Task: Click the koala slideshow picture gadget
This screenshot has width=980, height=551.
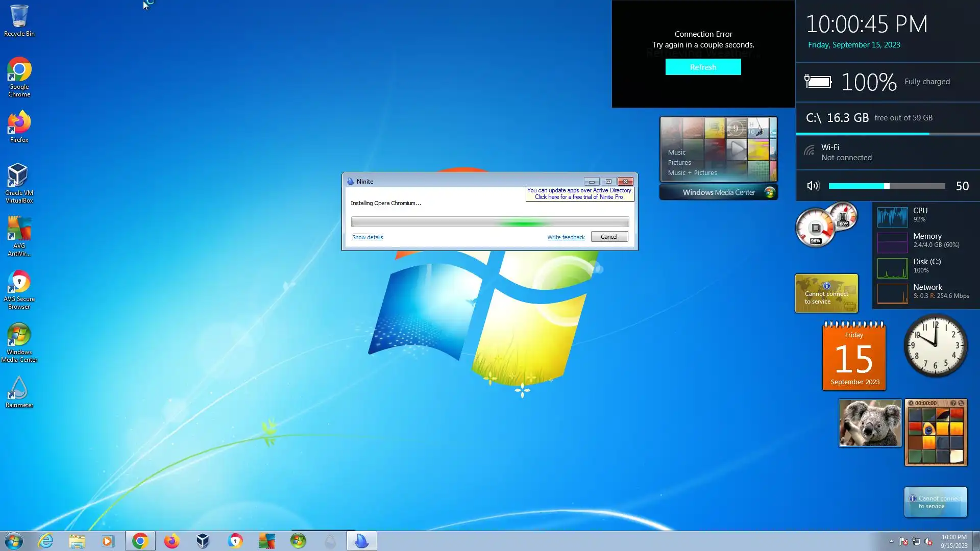Action: (x=870, y=423)
